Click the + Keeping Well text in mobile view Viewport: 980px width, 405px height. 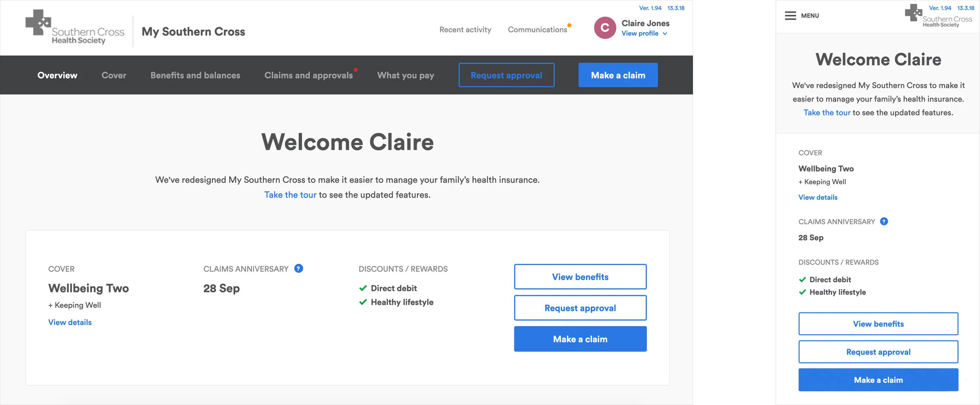coord(822,182)
